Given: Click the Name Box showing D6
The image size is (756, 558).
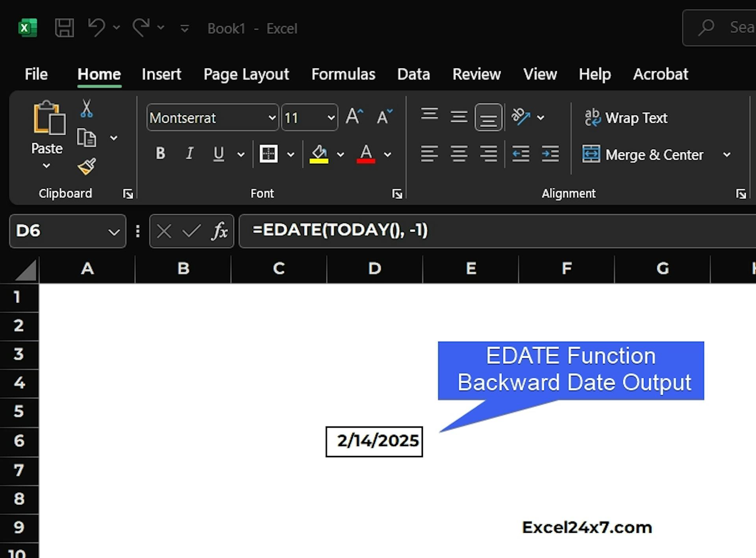Looking at the screenshot, I should (x=59, y=231).
